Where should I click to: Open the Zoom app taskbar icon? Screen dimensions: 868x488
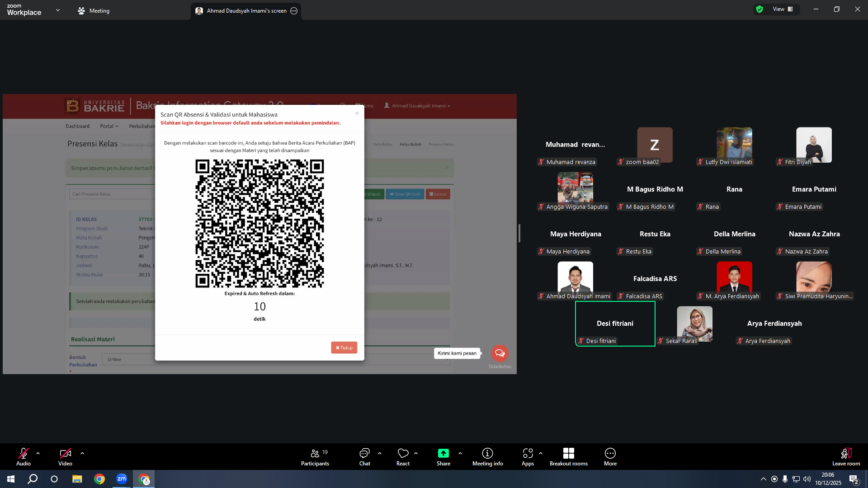[122, 479]
